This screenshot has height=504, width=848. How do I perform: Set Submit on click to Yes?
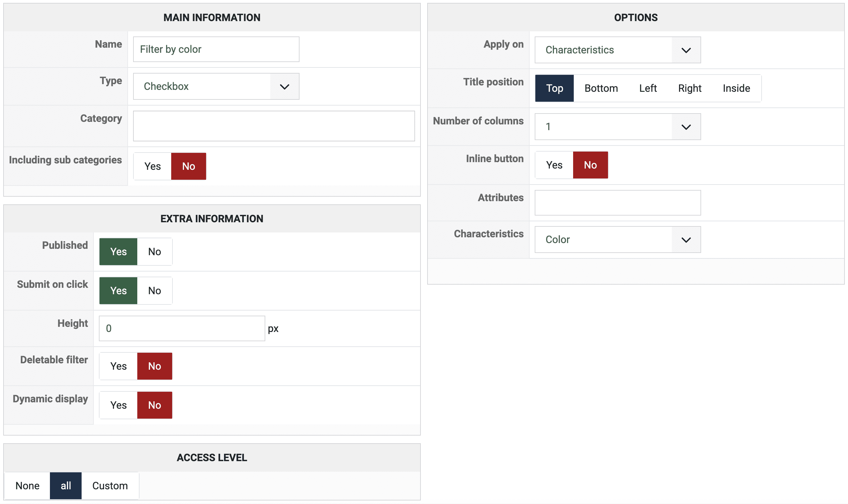click(x=118, y=291)
